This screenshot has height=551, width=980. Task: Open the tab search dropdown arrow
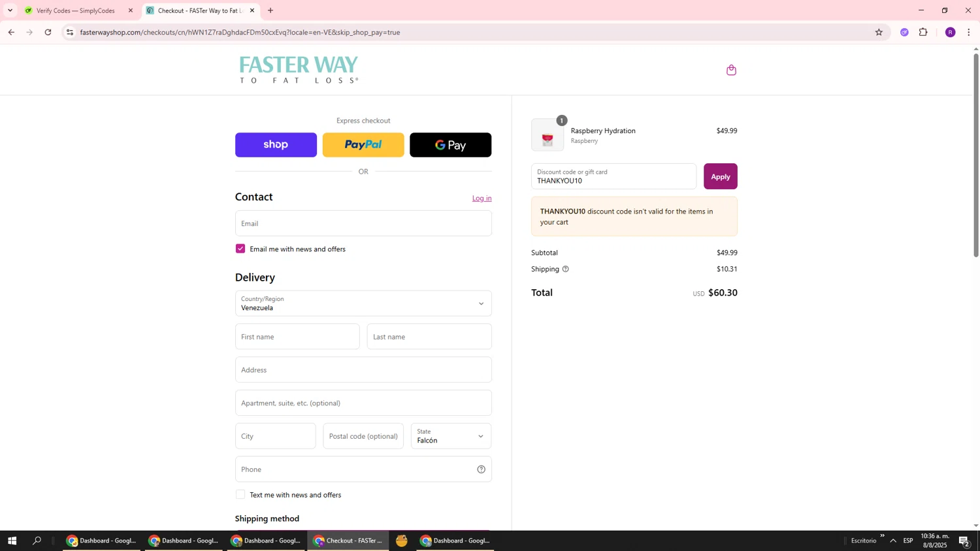point(10,10)
